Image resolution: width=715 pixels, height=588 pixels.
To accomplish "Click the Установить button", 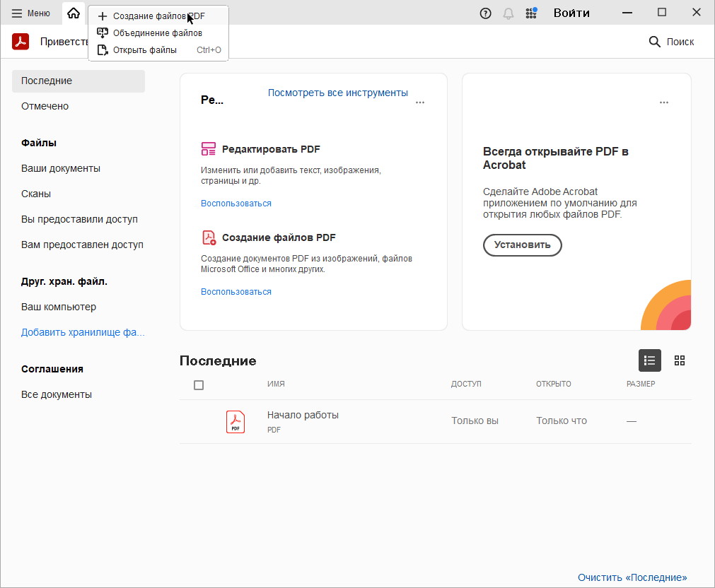I will 523,245.
